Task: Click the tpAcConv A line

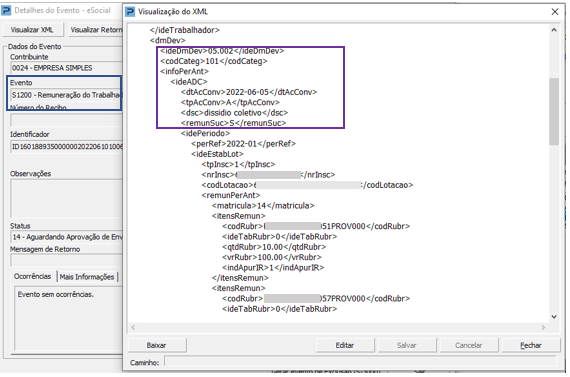Action: pyautogui.click(x=230, y=102)
